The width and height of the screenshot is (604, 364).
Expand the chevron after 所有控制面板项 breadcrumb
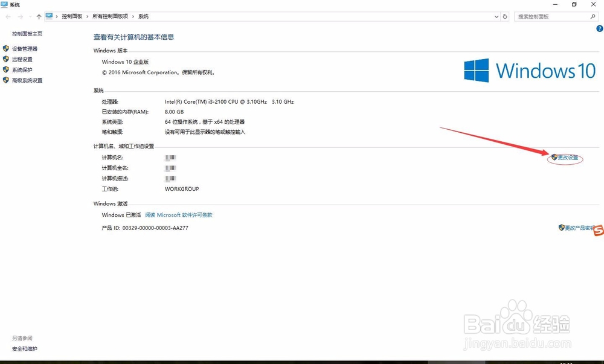tap(133, 16)
